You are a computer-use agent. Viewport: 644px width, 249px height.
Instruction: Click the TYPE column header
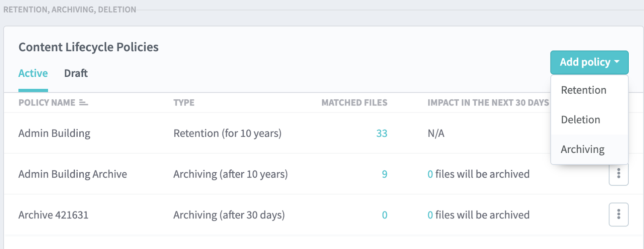pyautogui.click(x=184, y=103)
